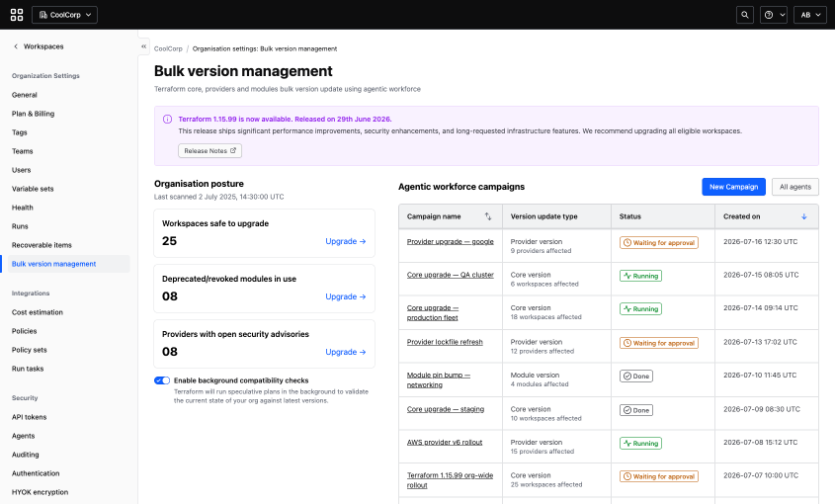
Task: Click the All agents button
Action: 795,187
